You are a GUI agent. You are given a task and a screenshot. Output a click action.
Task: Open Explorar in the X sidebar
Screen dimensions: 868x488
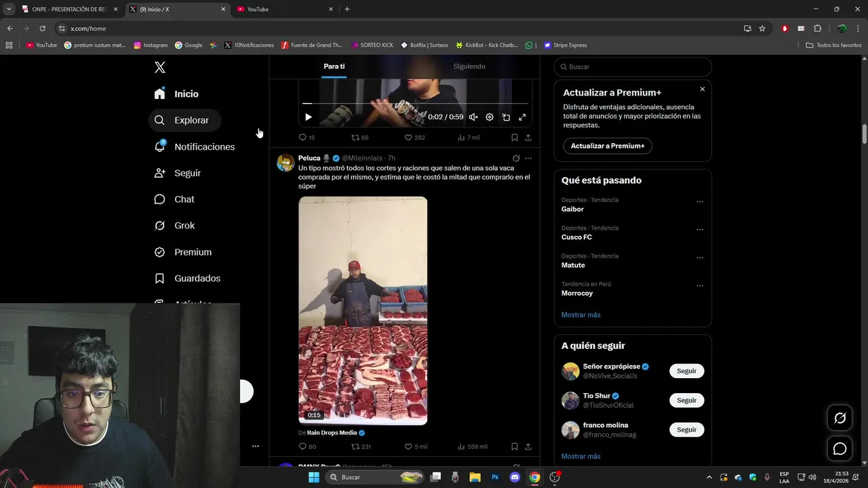184,120
